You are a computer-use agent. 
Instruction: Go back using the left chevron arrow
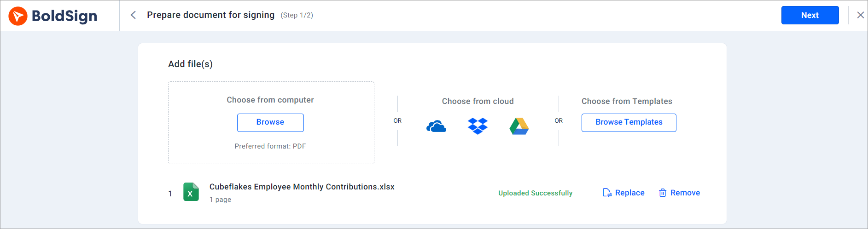click(133, 15)
